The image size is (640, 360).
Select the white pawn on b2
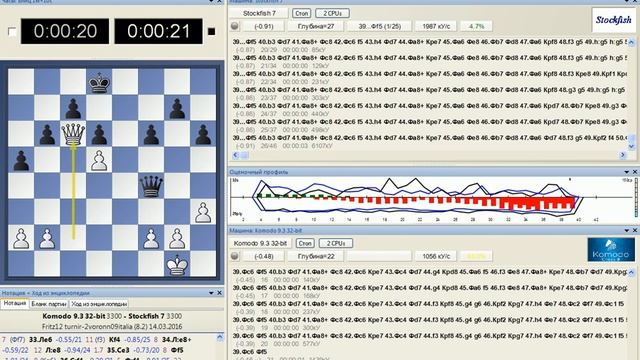[x=47, y=238]
